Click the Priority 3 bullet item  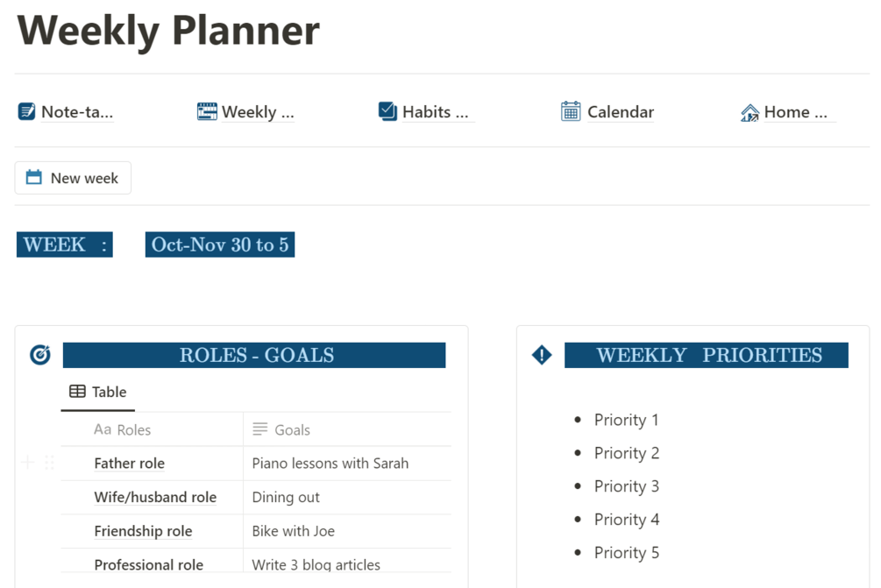pyautogui.click(x=626, y=486)
